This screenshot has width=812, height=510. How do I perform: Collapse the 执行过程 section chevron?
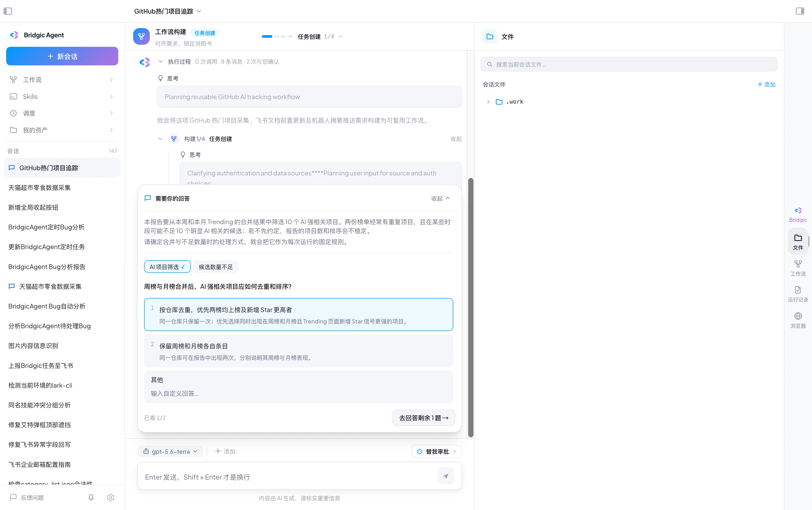coord(160,61)
